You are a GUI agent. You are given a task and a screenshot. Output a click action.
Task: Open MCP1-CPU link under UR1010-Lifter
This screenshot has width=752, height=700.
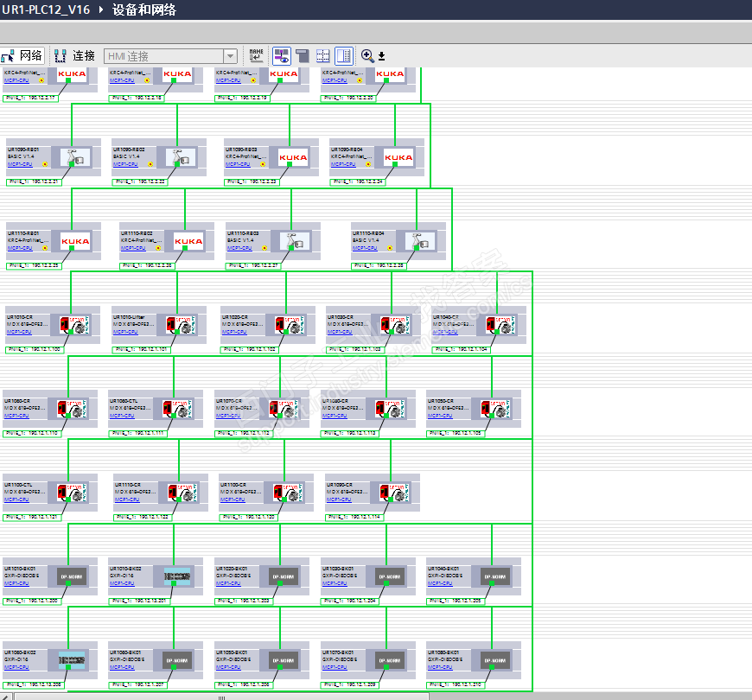click(125, 332)
